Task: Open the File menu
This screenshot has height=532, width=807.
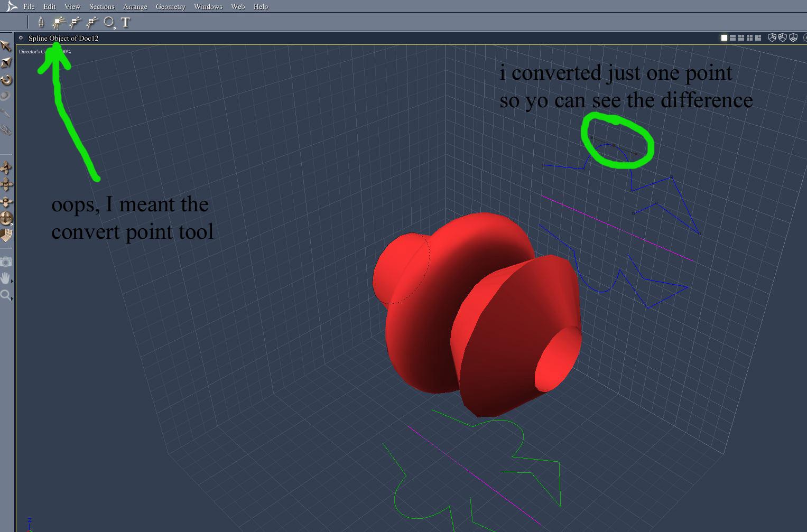Action: pyautogui.click(x=29, y=7)
